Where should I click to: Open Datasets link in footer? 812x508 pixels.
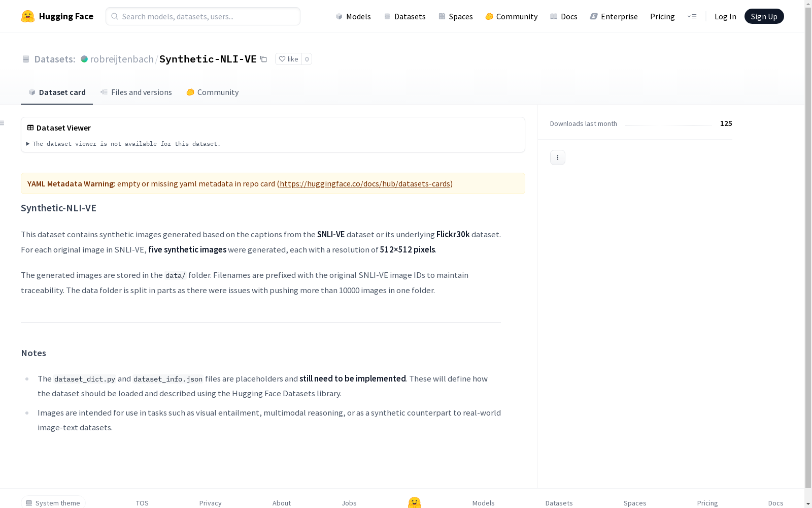pos(559,503)
